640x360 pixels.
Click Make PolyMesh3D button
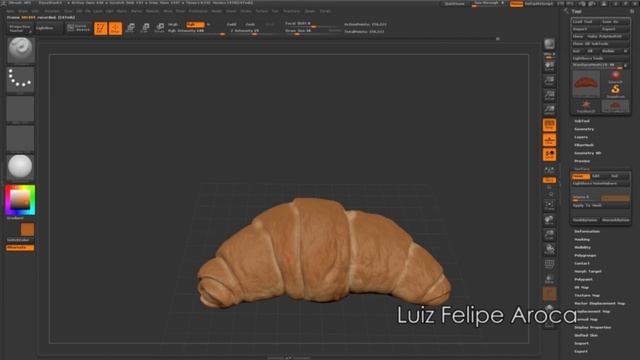[607, 36]
